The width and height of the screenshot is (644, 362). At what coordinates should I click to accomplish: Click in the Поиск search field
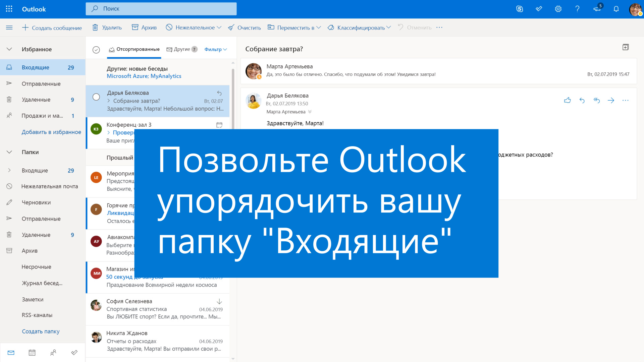pyautogui.click(x=161, y=9)
